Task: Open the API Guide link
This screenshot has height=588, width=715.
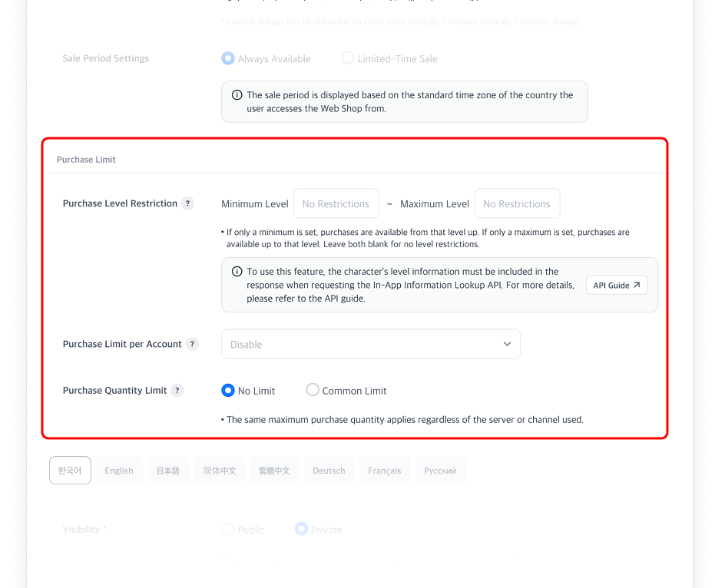Action: point(617,285)
